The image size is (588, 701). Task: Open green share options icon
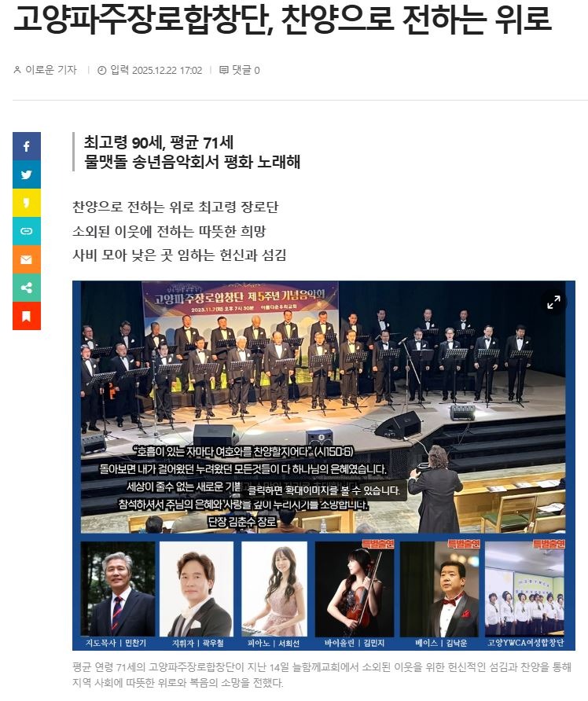(27, 288)
